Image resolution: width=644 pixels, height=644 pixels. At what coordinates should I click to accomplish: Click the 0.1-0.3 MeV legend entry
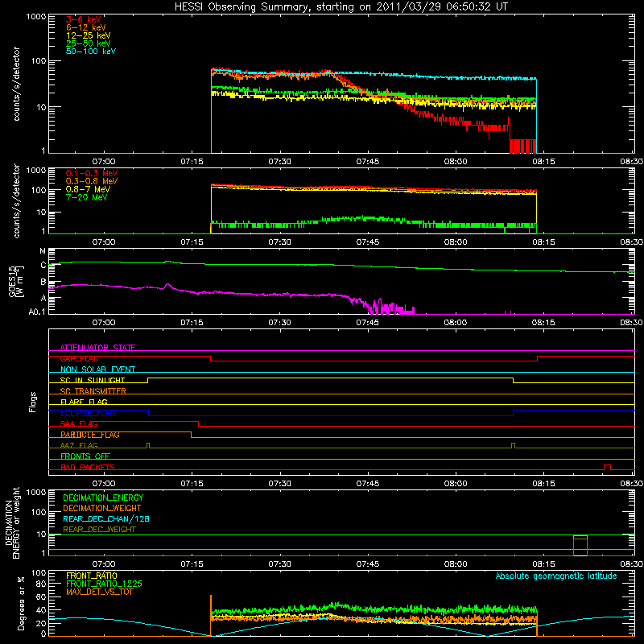tap(92, 173)
